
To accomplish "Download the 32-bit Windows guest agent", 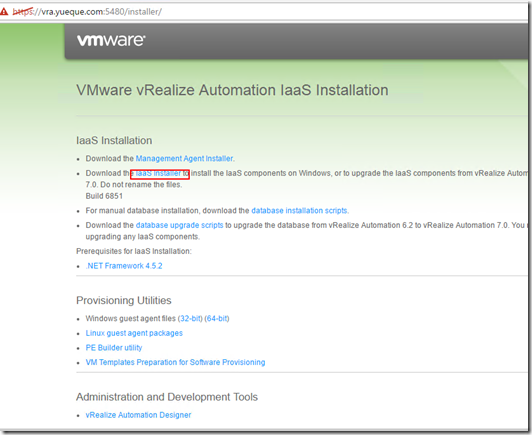I will pos(190,319).
